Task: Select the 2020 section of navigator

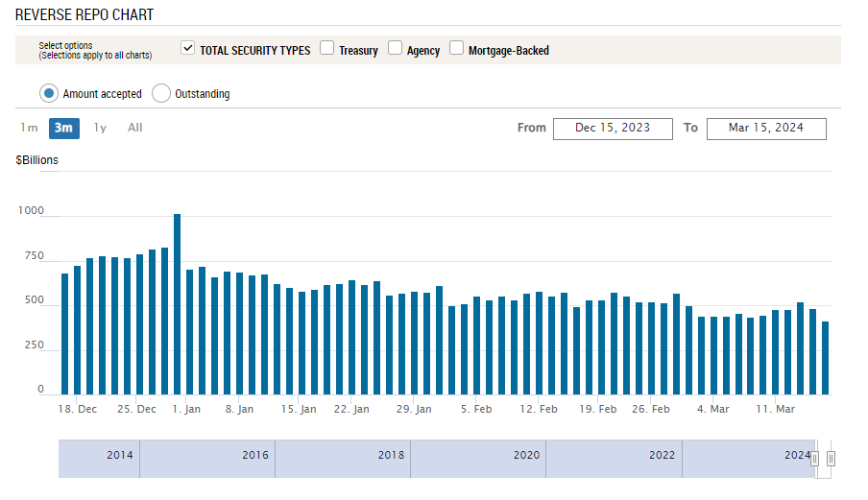Action: 478,459
